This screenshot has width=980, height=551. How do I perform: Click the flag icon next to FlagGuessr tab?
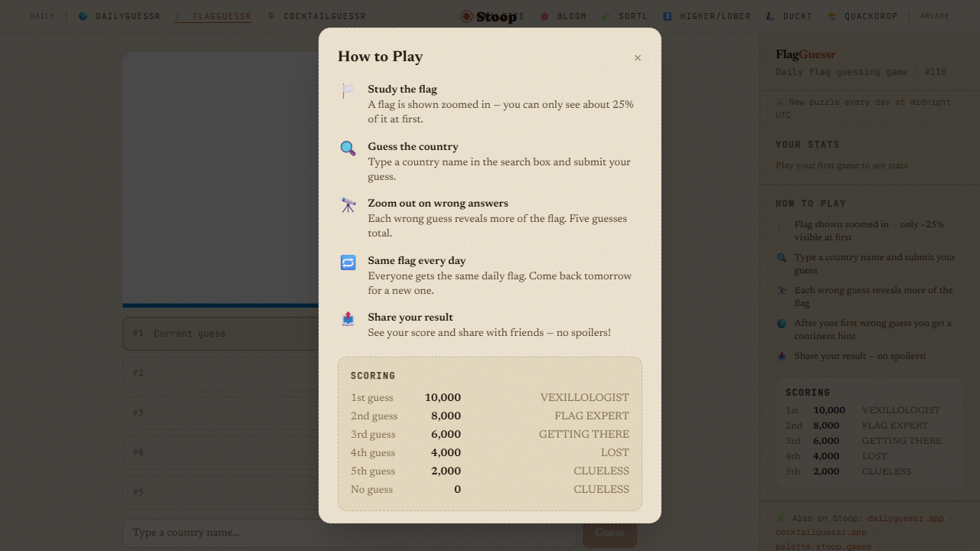coord(181,16)
